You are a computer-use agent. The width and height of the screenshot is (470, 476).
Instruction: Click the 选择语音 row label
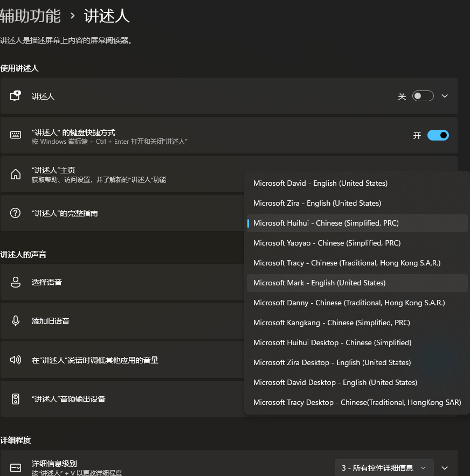coord(46,282)
